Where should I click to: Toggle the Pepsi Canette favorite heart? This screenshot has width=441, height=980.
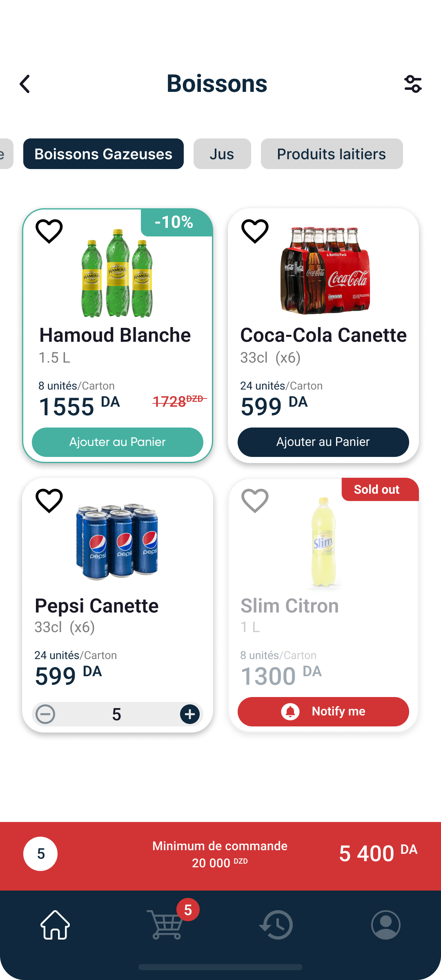(49, 501)
